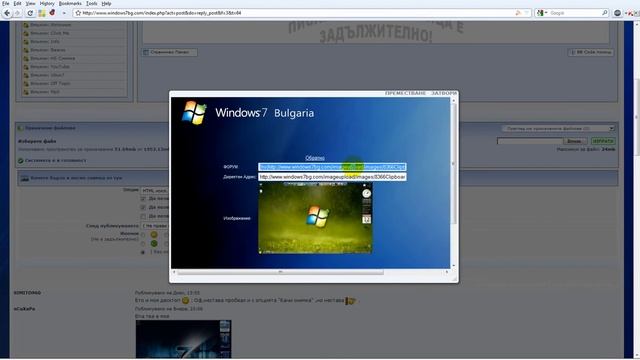Click the green check icon under the attachments section

20,161
